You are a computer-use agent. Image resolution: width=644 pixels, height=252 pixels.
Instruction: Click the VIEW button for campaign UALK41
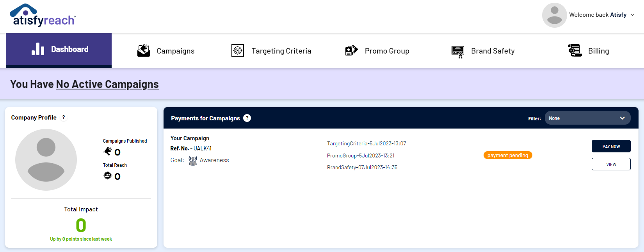(611, 164)
